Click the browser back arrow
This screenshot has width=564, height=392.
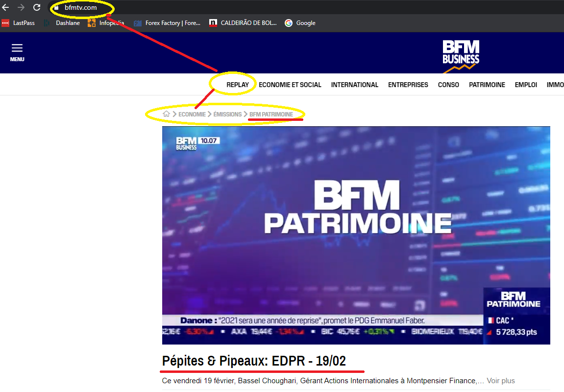pos(5,7)
